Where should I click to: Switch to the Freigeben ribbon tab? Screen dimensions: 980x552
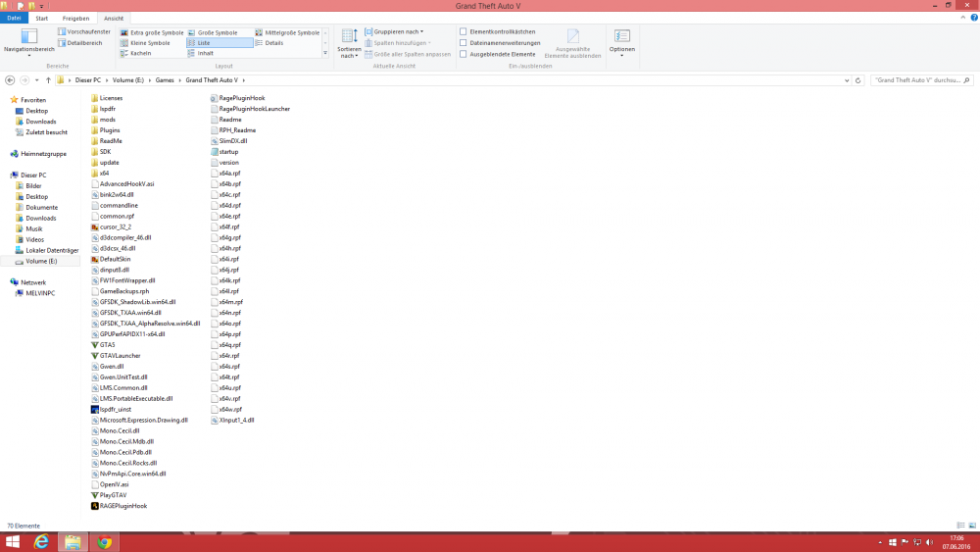pos(75,18)
